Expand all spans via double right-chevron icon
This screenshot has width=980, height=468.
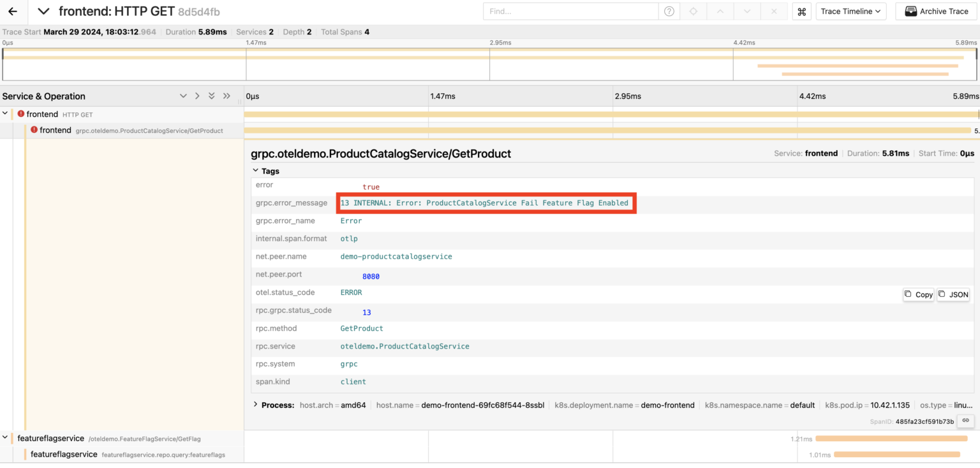click(226, 95)
